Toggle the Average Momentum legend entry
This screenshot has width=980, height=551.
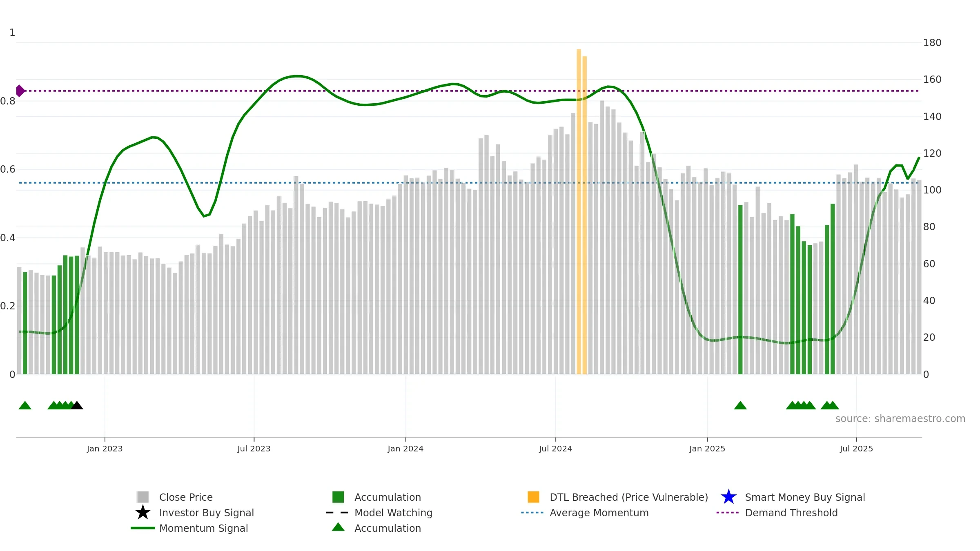pyautogui.click(x=599, y=513)
